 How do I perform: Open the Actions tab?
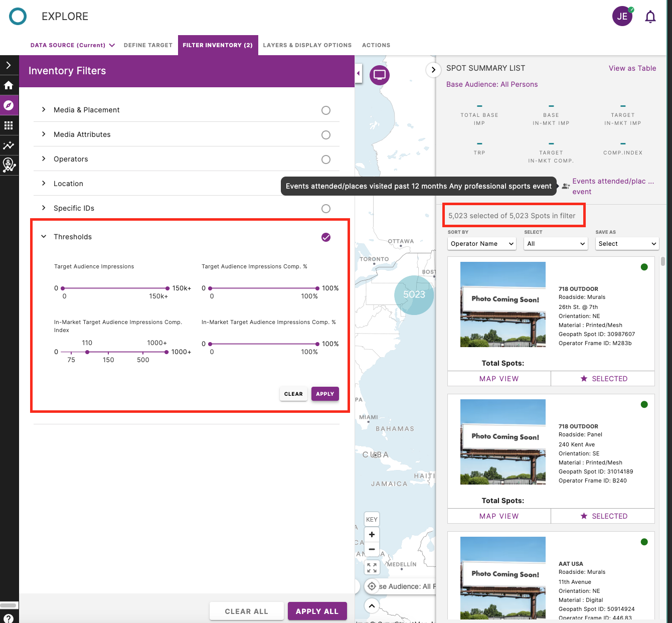click(x=376, y=45)
